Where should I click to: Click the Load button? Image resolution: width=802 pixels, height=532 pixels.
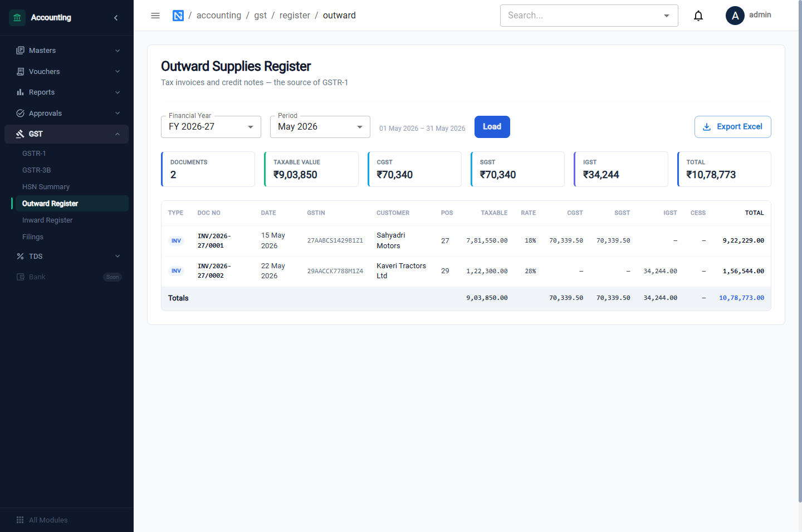coord(492,127)
